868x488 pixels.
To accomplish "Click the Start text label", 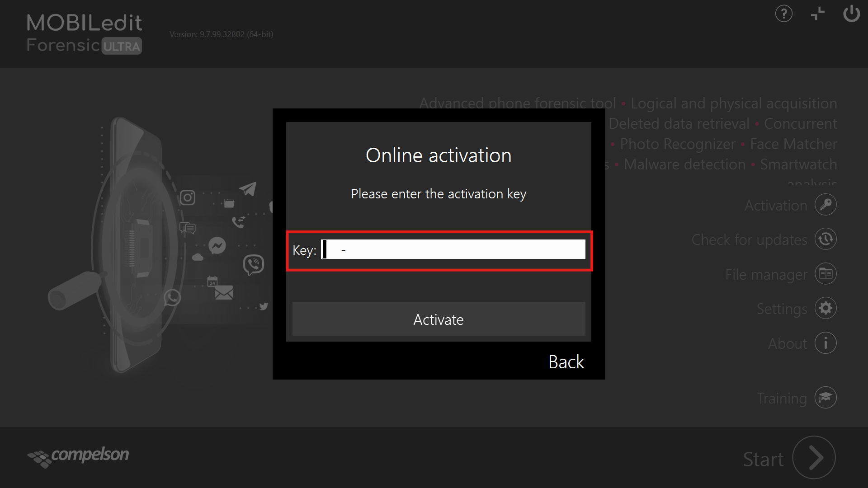I will (x=763, y=460).
